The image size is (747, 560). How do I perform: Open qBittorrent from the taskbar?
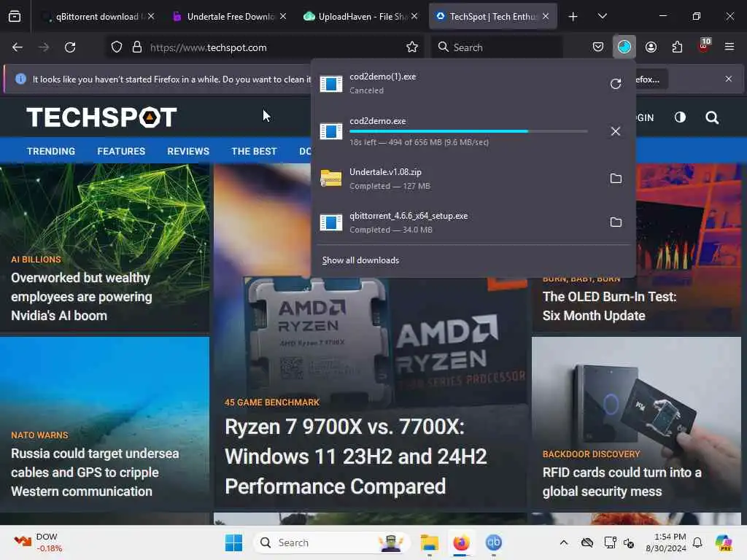493,542
